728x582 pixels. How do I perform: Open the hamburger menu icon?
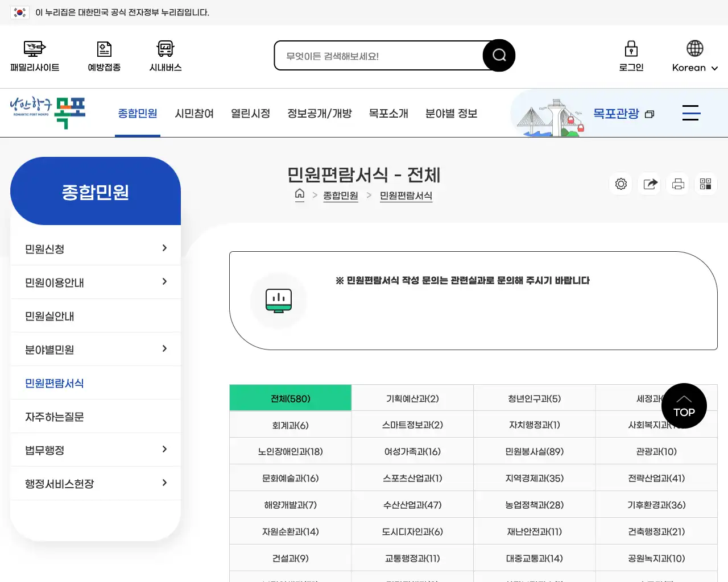691,113
